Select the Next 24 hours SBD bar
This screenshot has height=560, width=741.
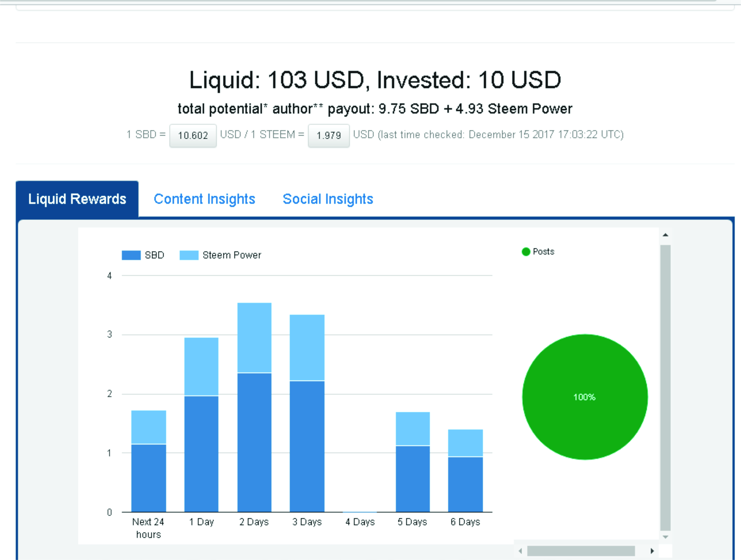pos(149,478)
